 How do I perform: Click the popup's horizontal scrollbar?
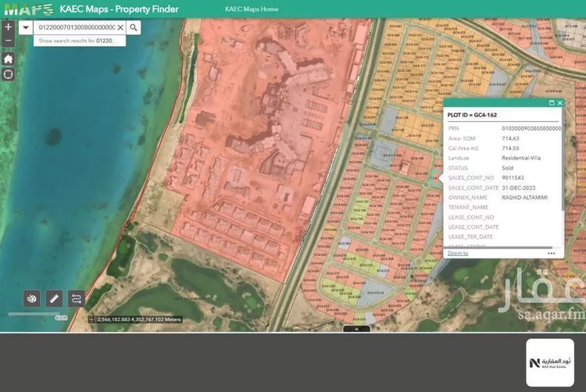(498, 247)
